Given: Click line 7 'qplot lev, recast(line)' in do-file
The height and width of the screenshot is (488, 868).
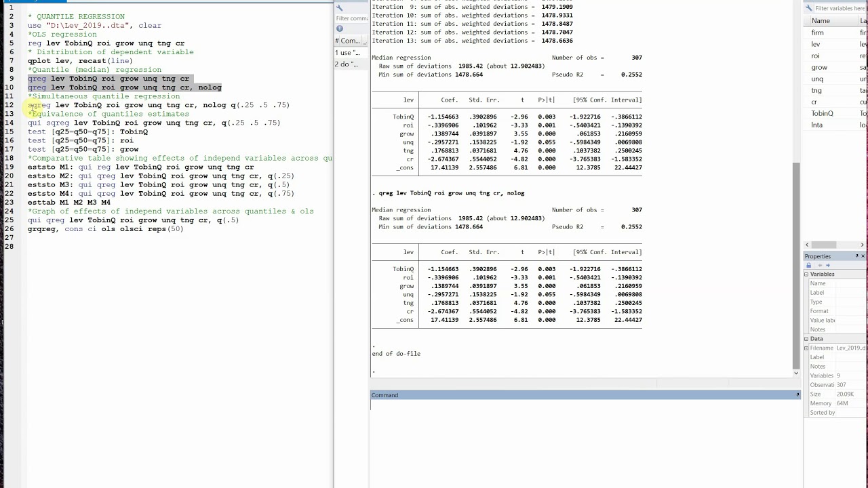Looking at the screenshot, I should [x=80, y=61].
